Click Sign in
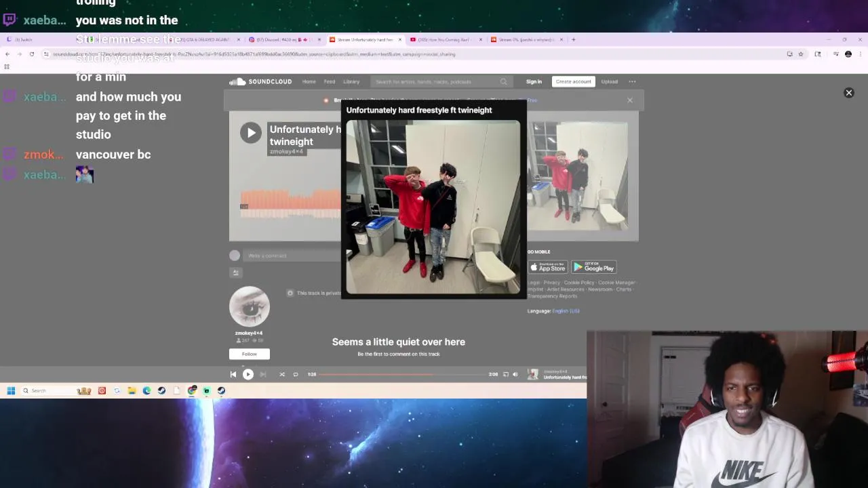Image resolution: width=868 pixels, height=488 pixels. point(534,81)
